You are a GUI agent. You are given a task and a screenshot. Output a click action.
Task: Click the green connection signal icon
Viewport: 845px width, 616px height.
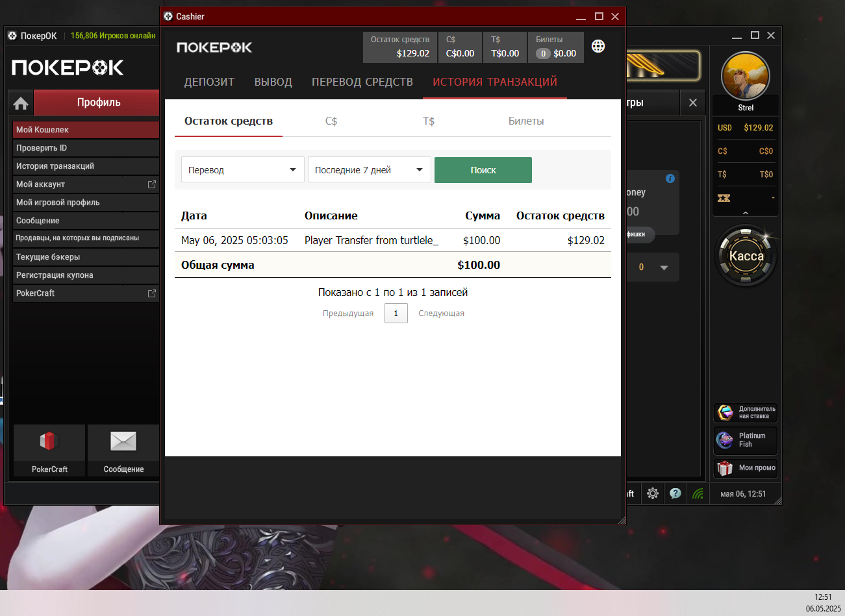point(698,493)
